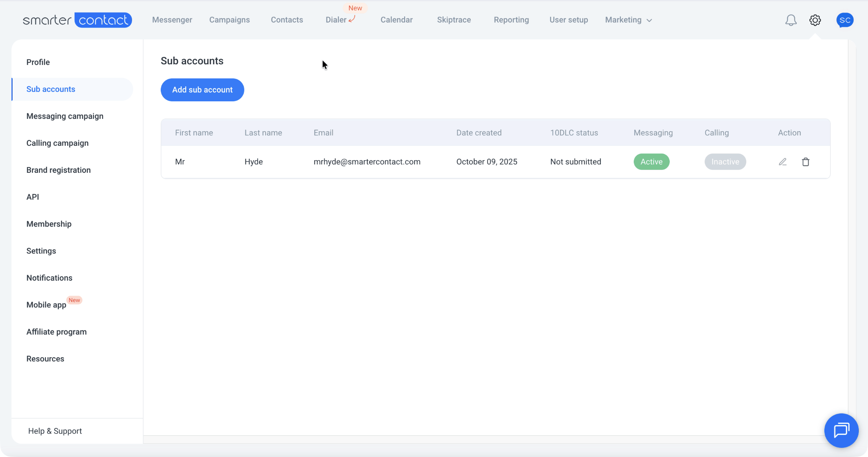
Task: Open the Mobile app sidebar item
Action: [46, 305]
